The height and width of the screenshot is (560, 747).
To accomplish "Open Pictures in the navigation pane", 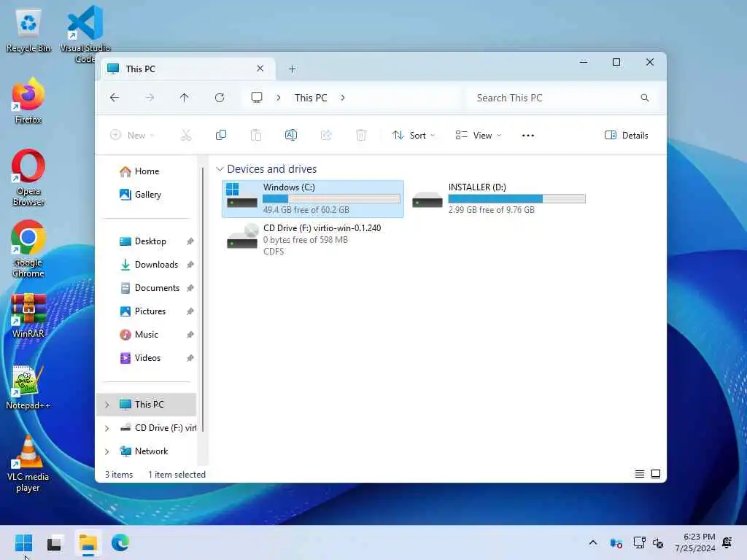I will coord(150,311).
